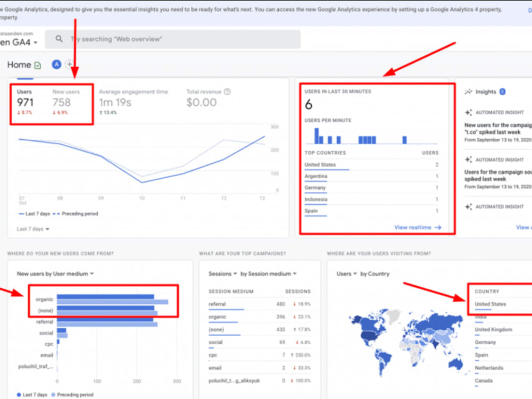The image size is (532, 399).
Task: Click the Preceding period line-chart legend
Action: (76, 214)
